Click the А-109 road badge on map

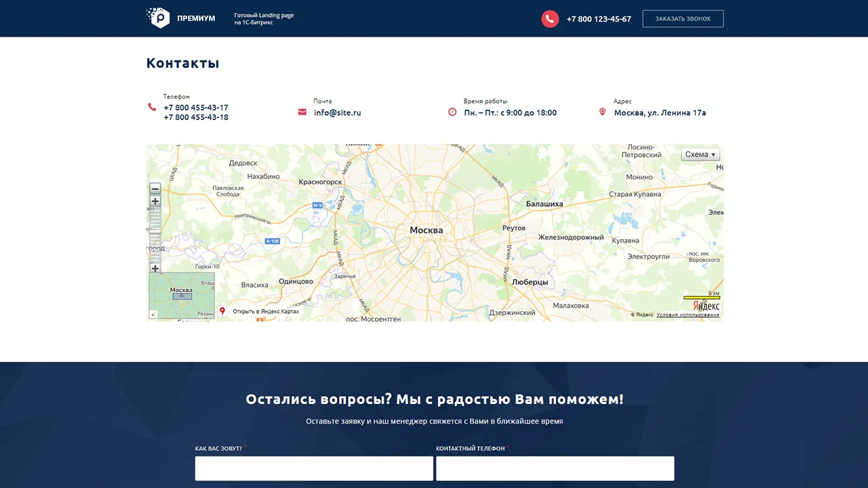[273, 241]
